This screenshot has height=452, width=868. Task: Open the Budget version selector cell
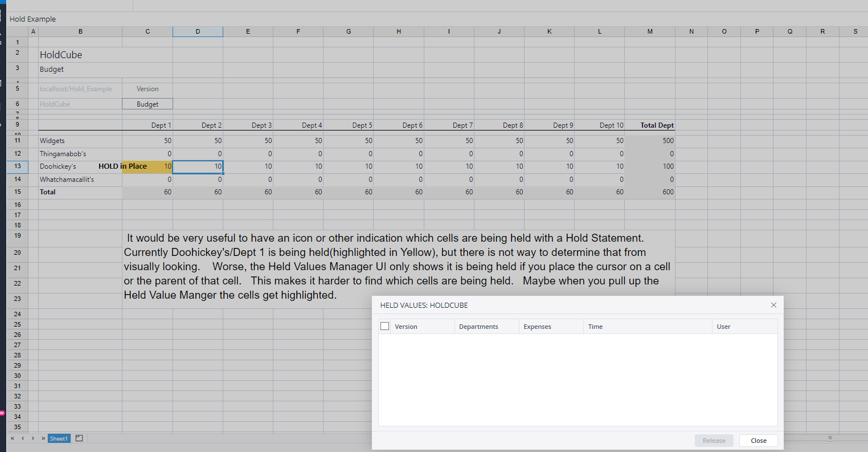[148, 104]
